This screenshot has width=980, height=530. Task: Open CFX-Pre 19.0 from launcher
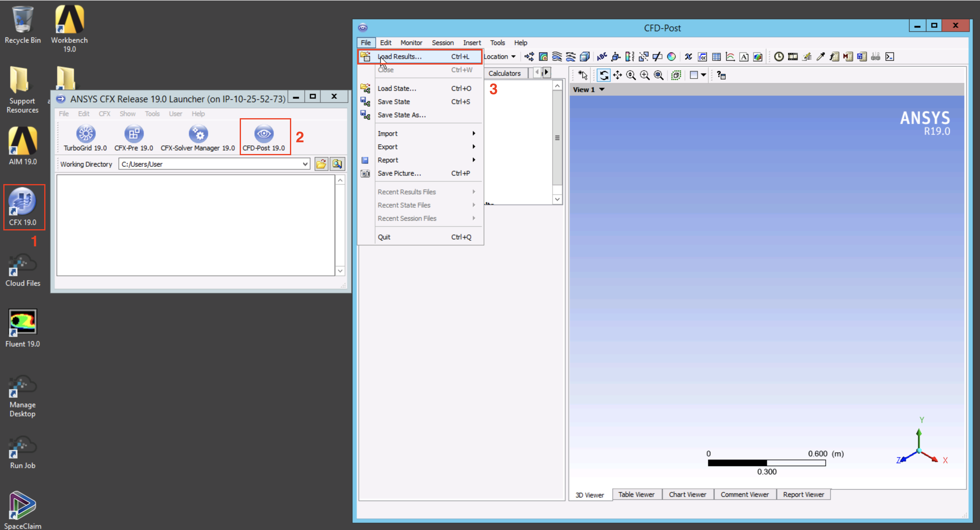[x=132, y=135]
